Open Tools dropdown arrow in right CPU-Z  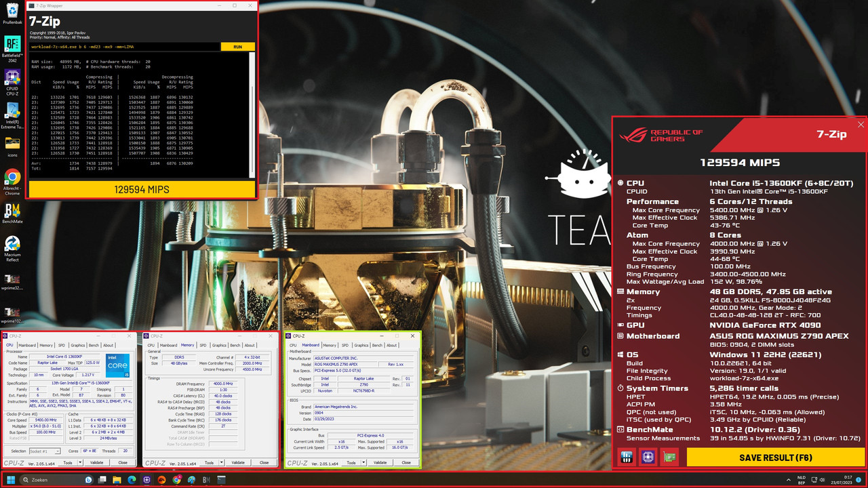point(364,462)
